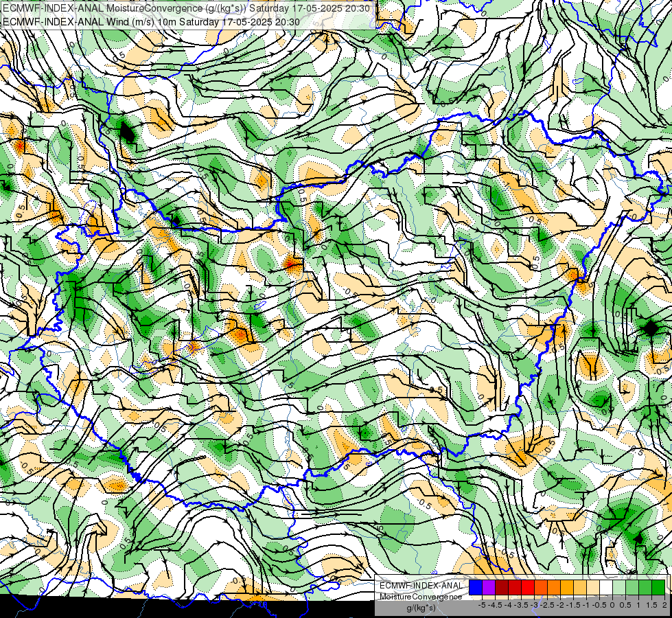Pick legend swatch between -3.5 and -3
The width and height of the screenshot is (672, 618).
pyautogui.click(x=528, y=587)
